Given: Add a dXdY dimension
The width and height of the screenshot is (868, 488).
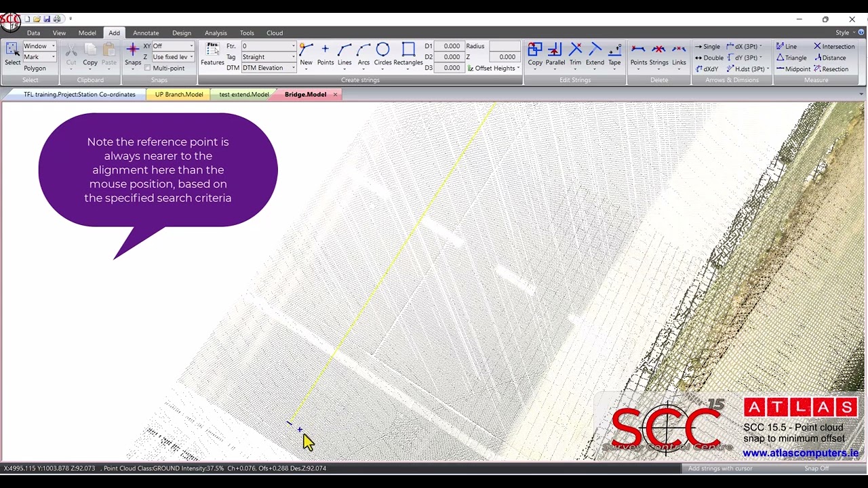Looking at the screenshot, I should [707, 69].
